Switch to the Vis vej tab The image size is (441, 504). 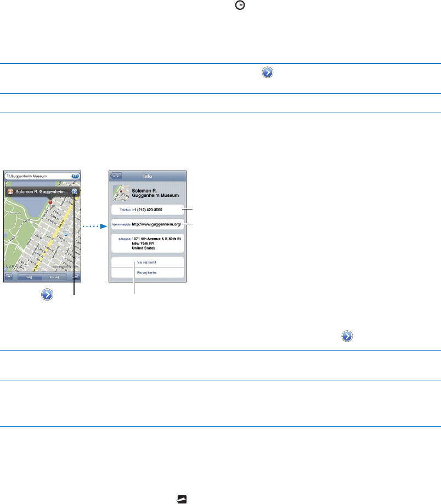click(54, 277)
